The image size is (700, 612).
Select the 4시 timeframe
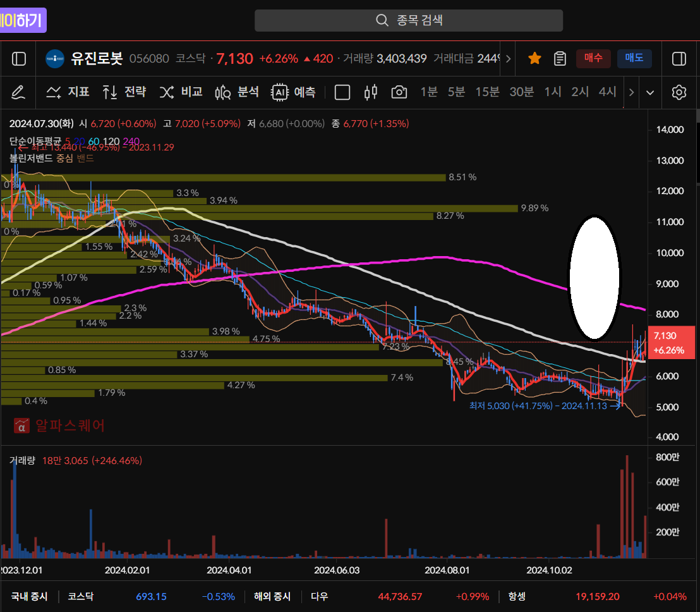(x=608, y=92)
